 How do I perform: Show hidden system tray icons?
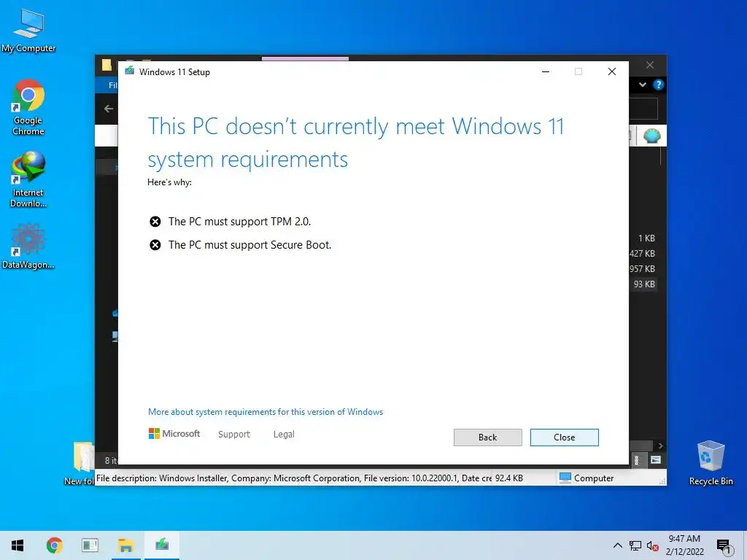[617, 545]
